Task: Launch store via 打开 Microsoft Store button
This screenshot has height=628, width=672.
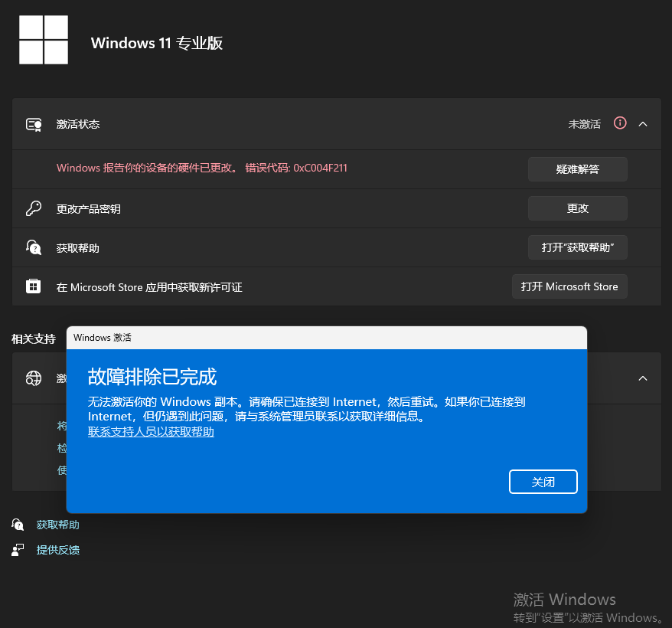Action: [x=569, y=286]
